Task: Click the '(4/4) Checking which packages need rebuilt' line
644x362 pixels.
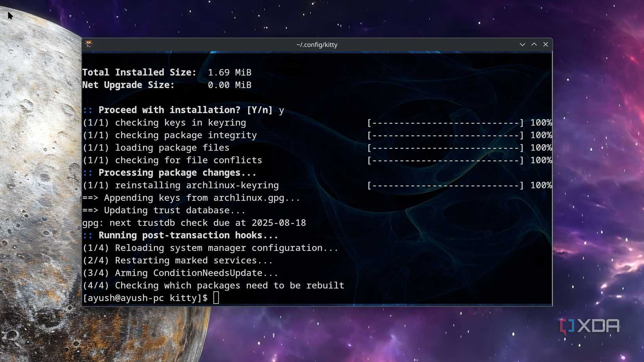Action: 213,285
